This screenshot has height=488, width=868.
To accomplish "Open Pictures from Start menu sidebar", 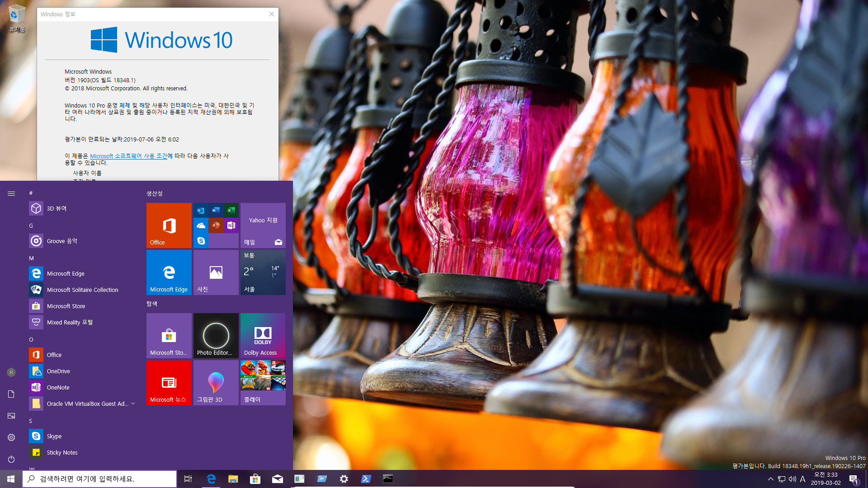I will click(11, 416).
